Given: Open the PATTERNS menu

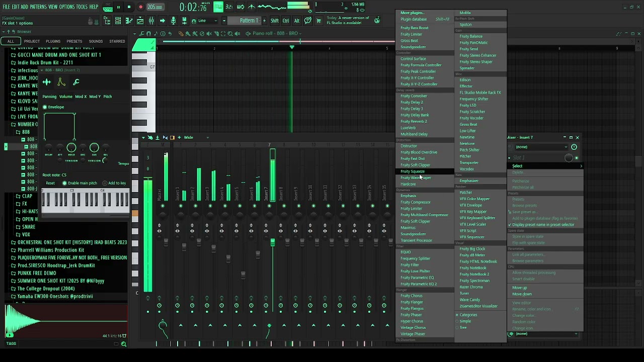Looking at the screenshot, I should click(x=38, y=7).
